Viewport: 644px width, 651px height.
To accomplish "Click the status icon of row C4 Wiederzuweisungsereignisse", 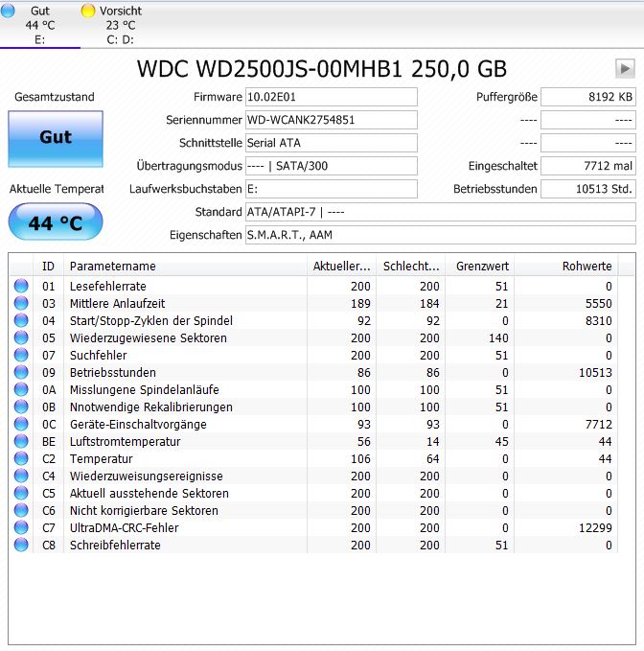I will pos(21,476).
